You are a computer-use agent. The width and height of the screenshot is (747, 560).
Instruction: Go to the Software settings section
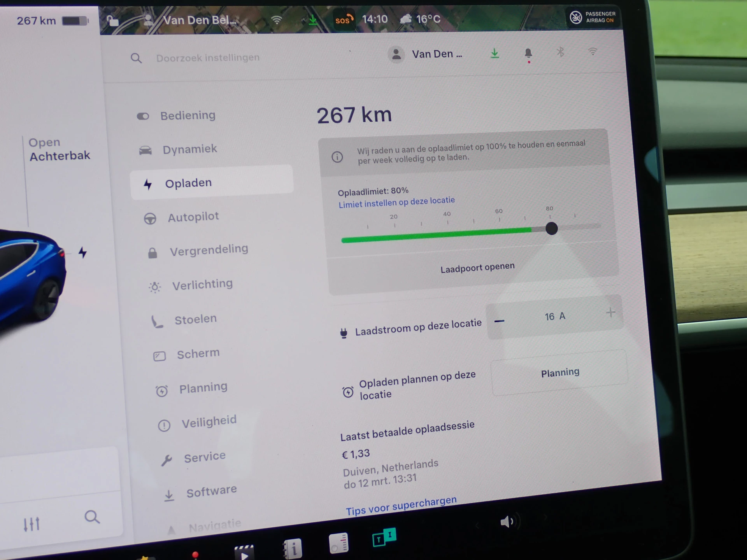(211, 491)
